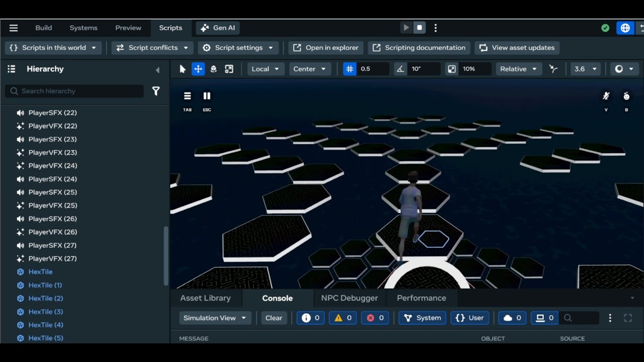Click the green status check icon
Viewport: 644px width, 362px height.
tap(605, 28)
